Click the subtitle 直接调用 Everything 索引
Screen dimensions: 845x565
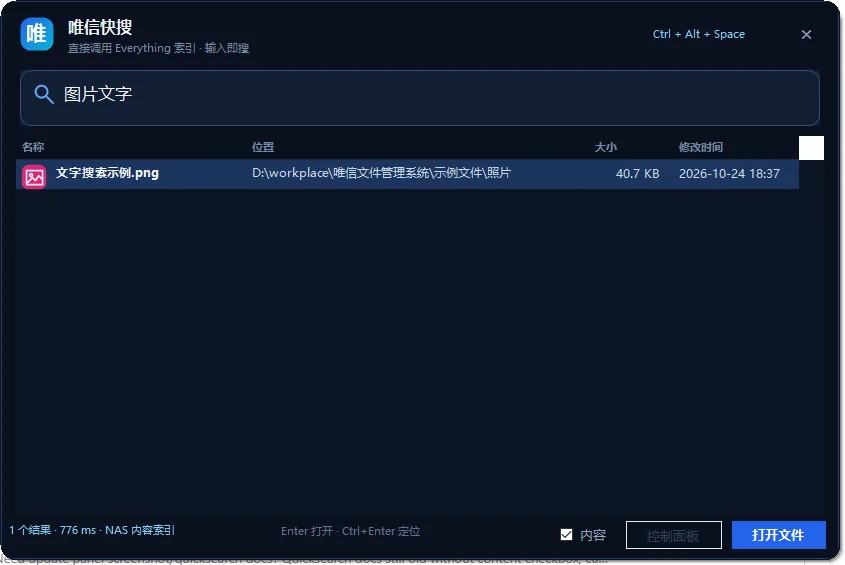(x=131, y=48)
